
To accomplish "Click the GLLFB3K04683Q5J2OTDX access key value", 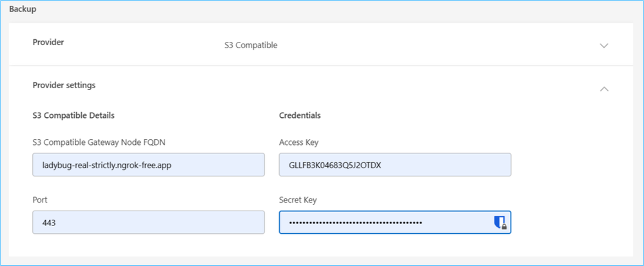I will [x=336, y=165].
